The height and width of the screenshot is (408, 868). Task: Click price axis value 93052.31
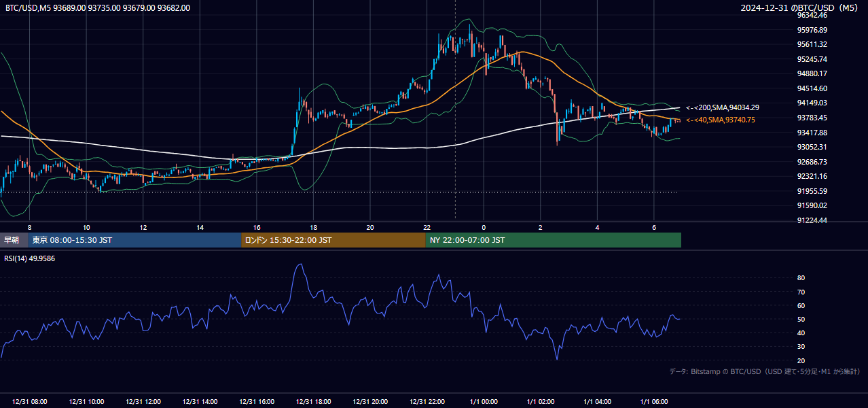812,147
